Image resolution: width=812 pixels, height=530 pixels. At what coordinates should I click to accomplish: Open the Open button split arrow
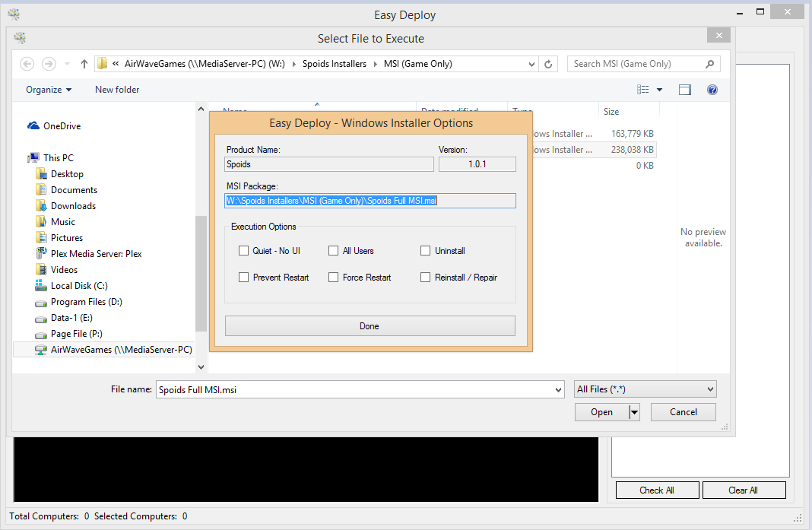click(x=634, y=412)
